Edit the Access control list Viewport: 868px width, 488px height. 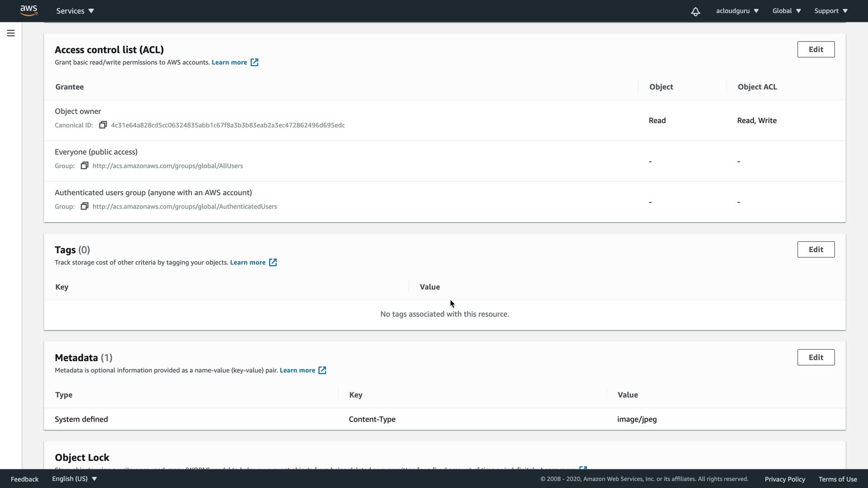click(x=816, y=49)
